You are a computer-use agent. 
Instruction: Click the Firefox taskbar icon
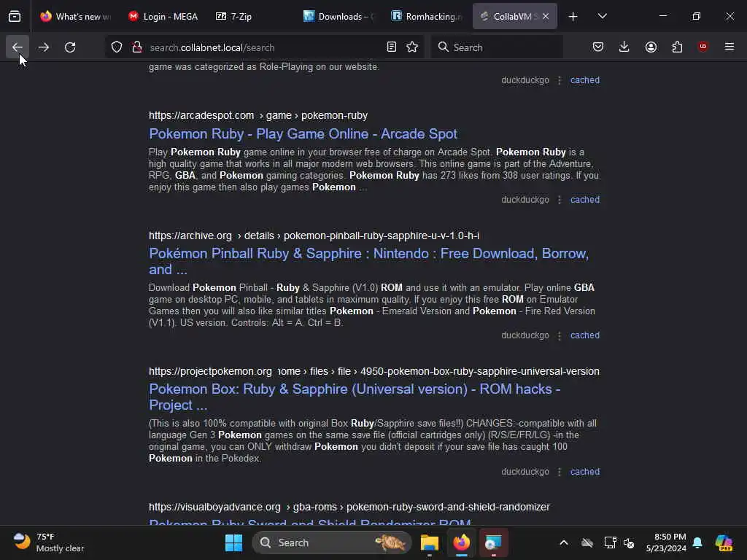[461, 542]
